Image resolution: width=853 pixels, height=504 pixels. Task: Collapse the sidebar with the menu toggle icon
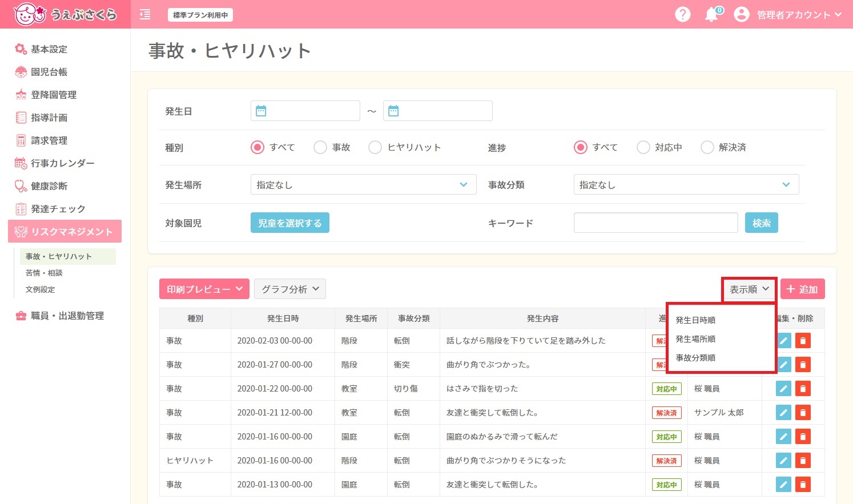click(x=145, y=15)
